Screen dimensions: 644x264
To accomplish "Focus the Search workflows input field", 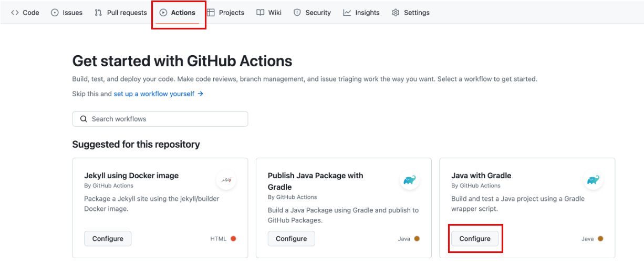I will [160, 119].
